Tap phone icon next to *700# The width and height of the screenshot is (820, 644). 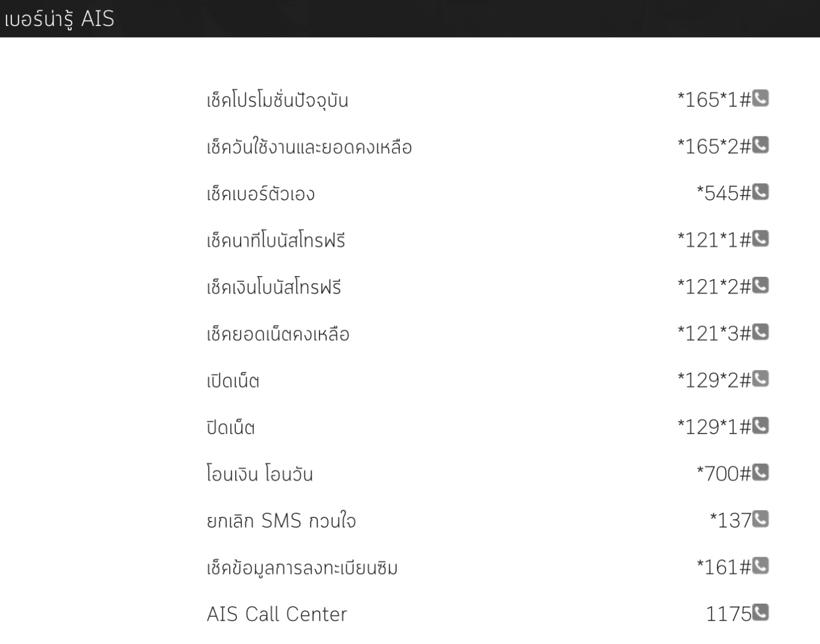(x=761, y=472)
